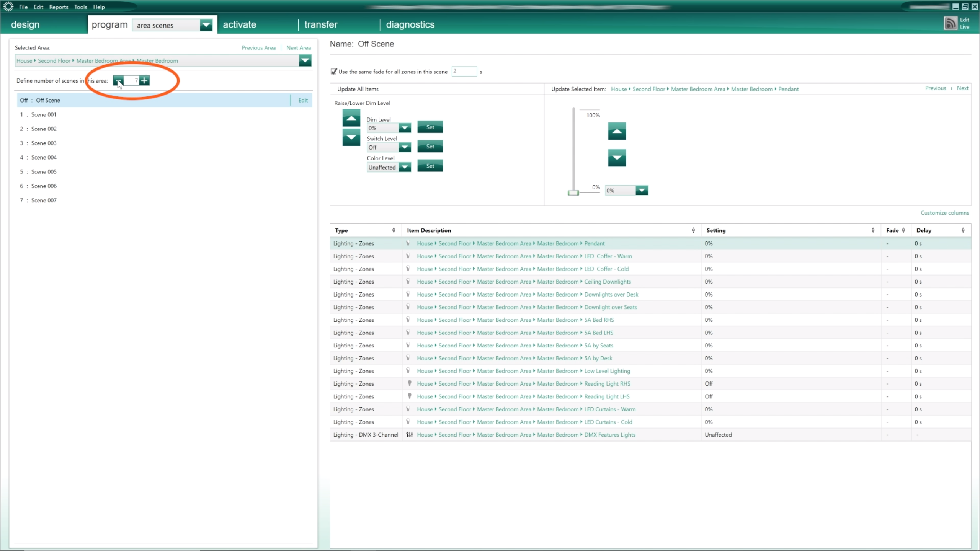
Task: Open the Help menu
Action: (x=99, y=7)
